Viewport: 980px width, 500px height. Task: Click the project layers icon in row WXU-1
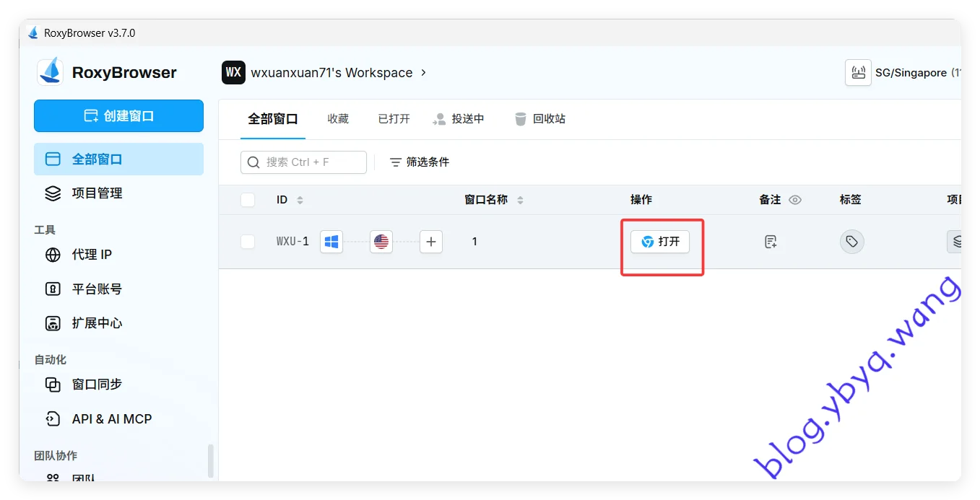956,242
